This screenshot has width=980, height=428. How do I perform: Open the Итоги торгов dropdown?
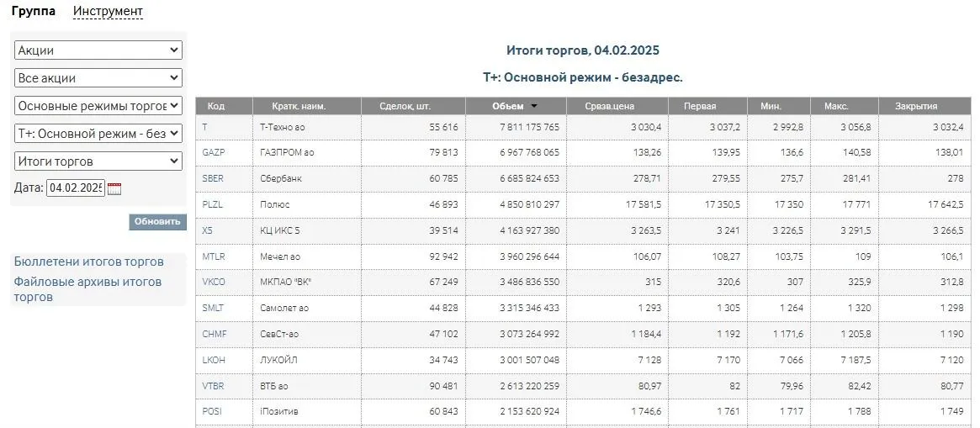point(98,161)
